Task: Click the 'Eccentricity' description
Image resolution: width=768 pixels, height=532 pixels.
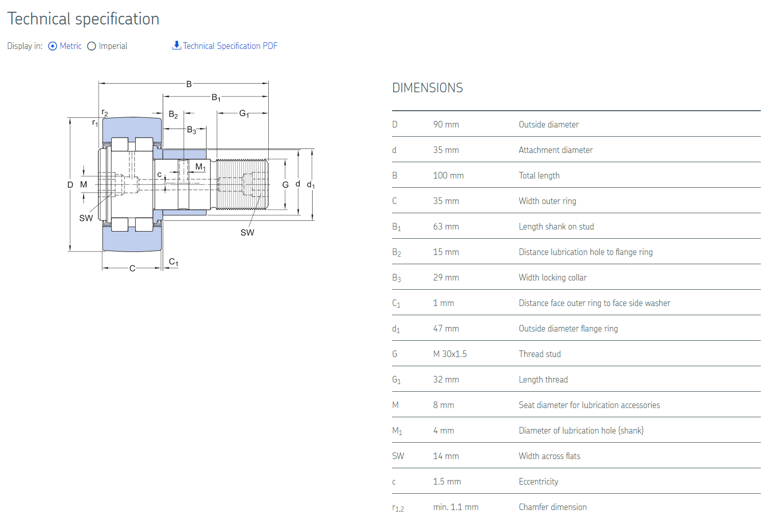Action: [538, 482]
